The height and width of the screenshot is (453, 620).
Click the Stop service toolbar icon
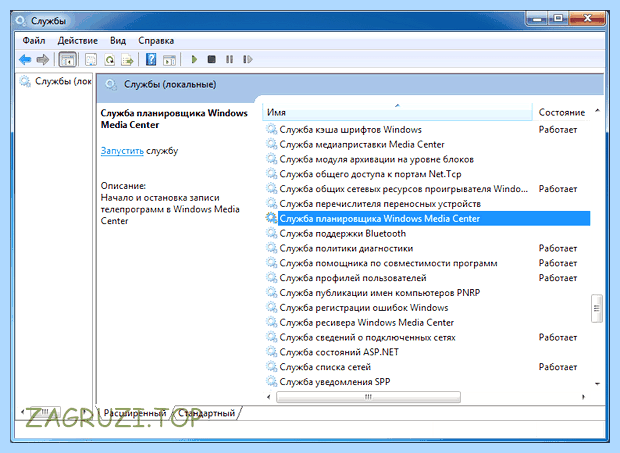pos(212,59)
